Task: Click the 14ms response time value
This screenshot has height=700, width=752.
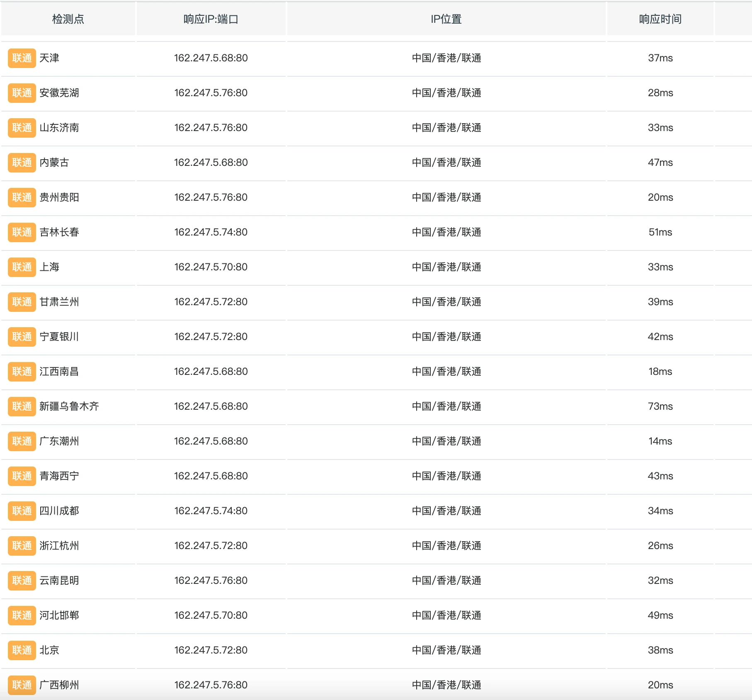Action: click(660, 441)
